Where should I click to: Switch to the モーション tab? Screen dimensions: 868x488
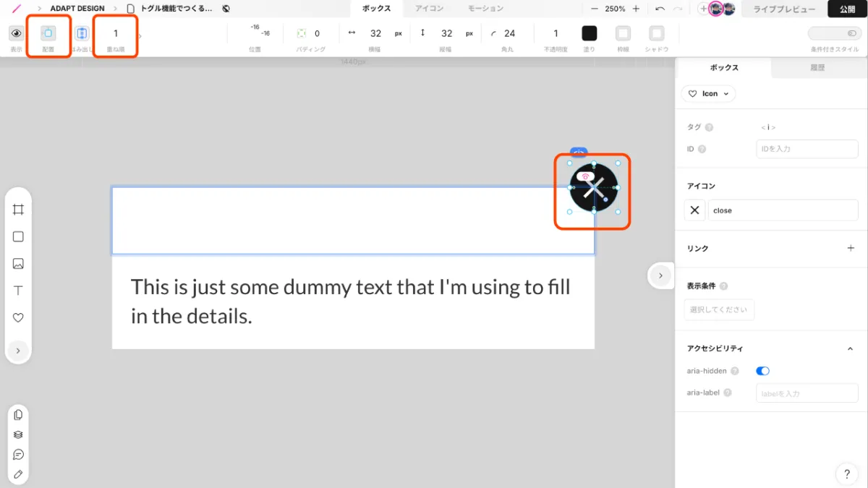click(486, 9)
